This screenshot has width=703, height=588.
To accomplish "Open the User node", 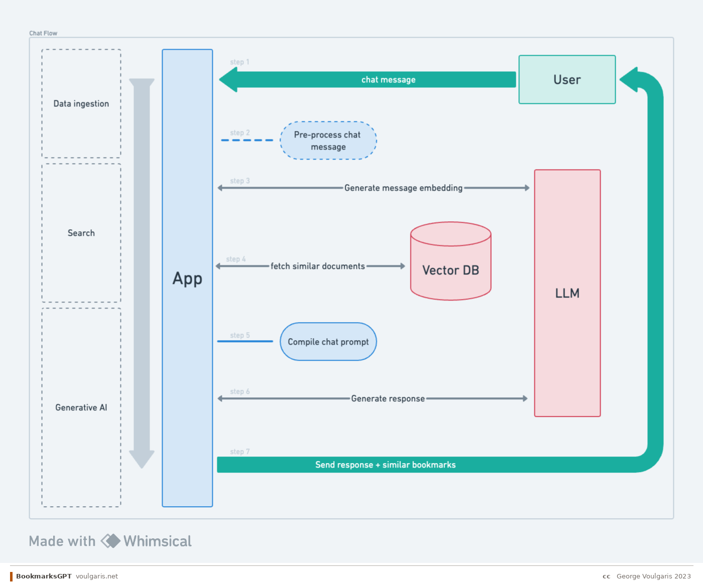I will pyautogui.click(x=567, y=79).
